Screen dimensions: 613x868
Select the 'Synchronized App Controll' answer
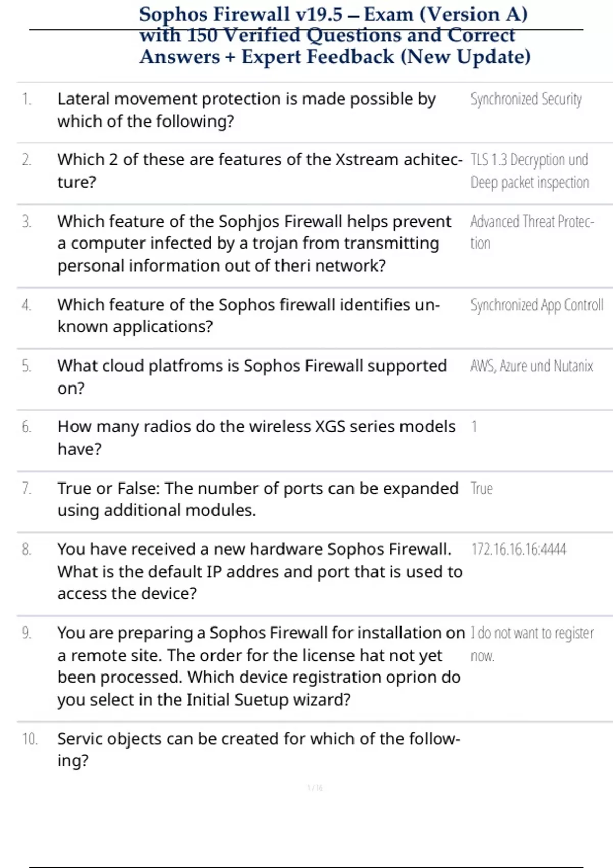pyautogui.click(x=536, y=305)
